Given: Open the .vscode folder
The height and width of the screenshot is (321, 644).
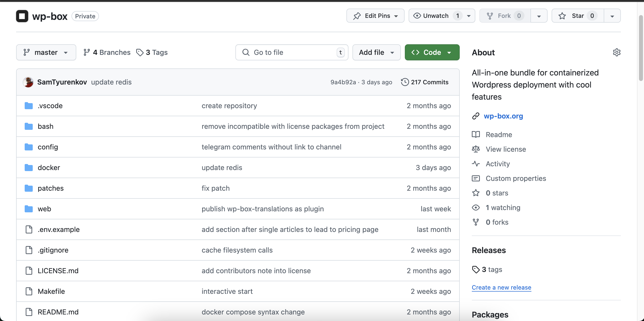Looking at the screenshot, I should 50,106.
